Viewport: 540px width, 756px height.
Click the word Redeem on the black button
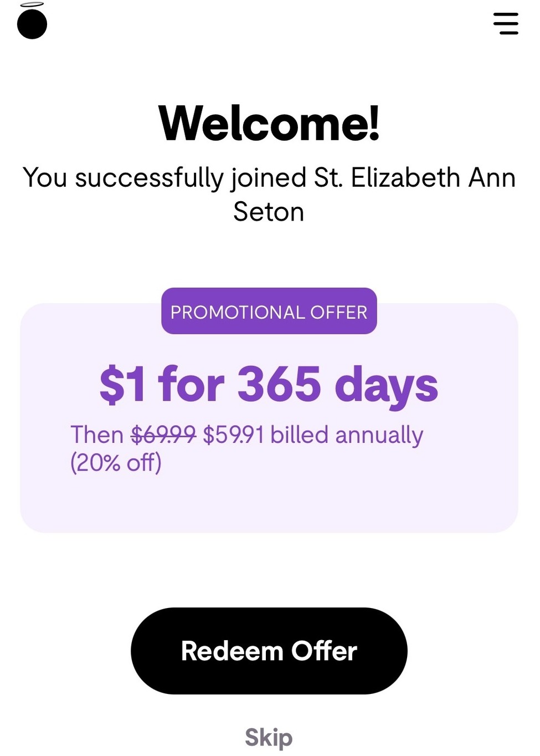pos(232,651)
